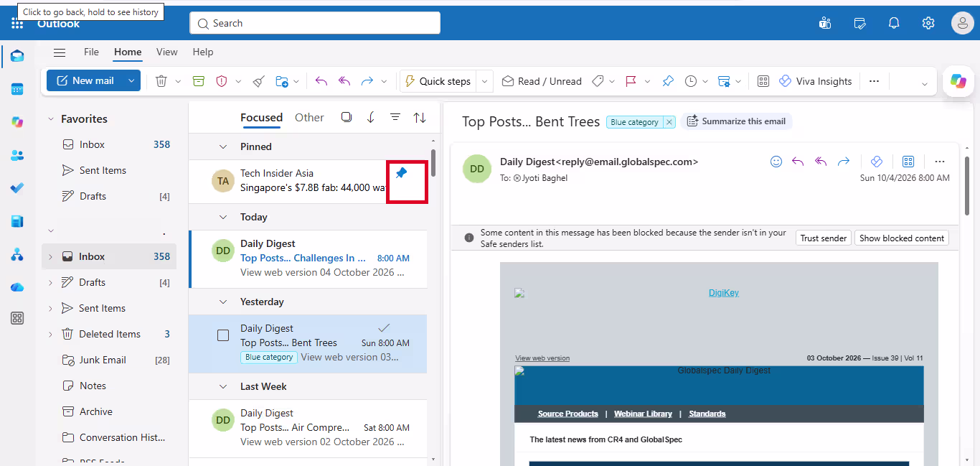Open the Junk Email folder

click(x=103, y=360)
